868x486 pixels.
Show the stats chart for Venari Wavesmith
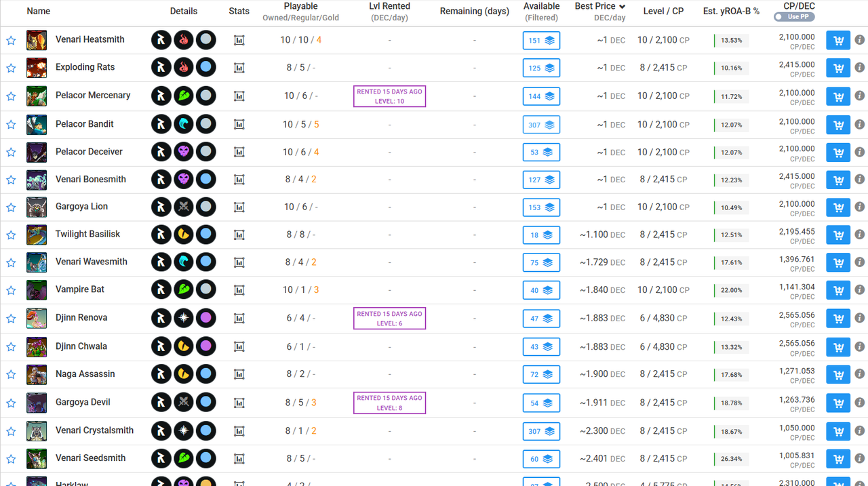(x=239, y=263)
